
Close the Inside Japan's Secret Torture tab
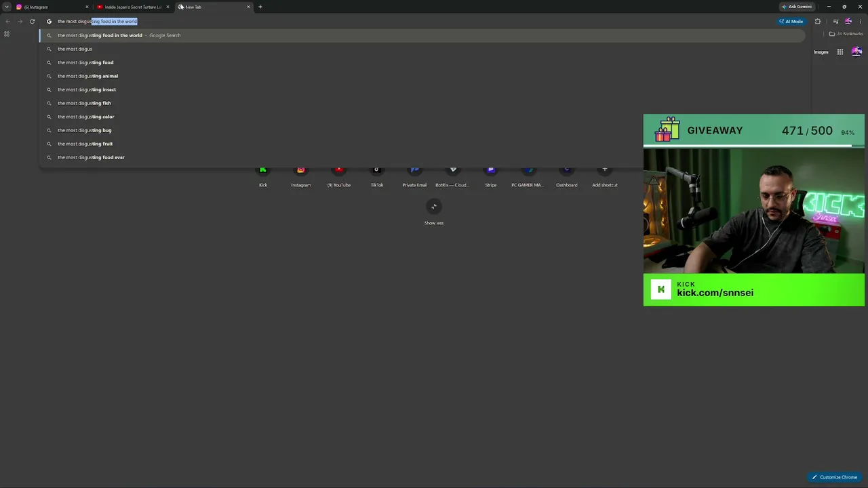pyautogui.click(x=167, y=7)
